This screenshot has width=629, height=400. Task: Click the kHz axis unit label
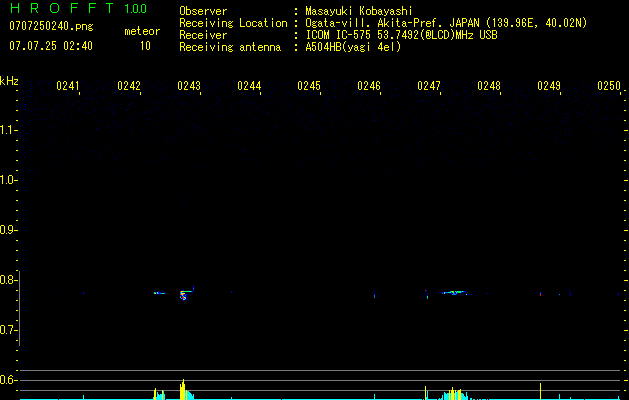pos(9,81)
